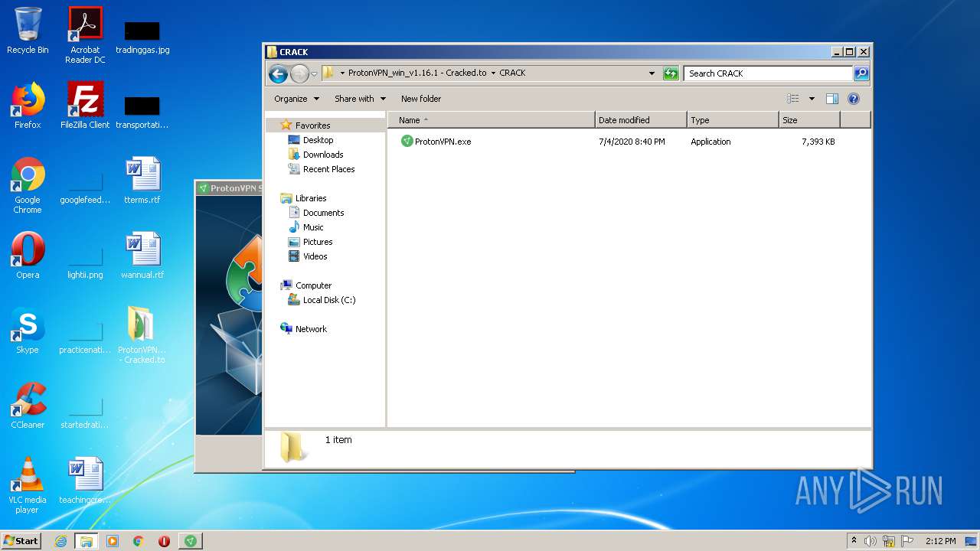
Task: Focus the Search CRACK field
Action: click(x=768, y=73)
